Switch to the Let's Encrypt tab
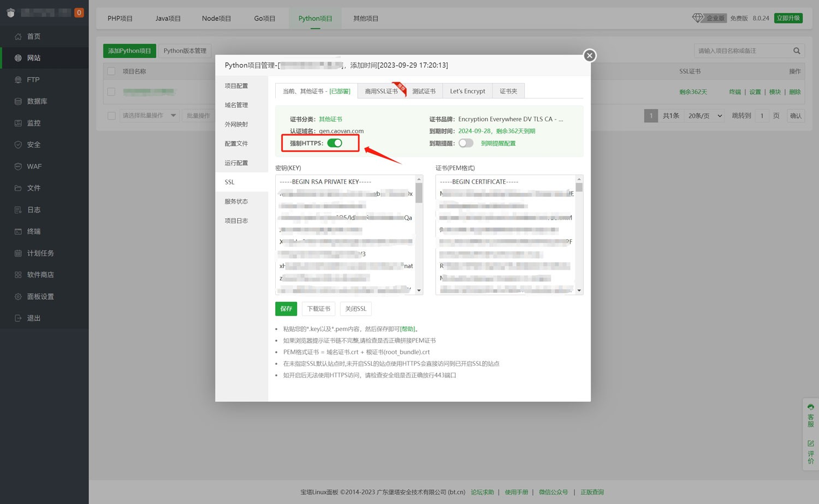The width and height of the screenshot is (819, 504). (467, 91)
